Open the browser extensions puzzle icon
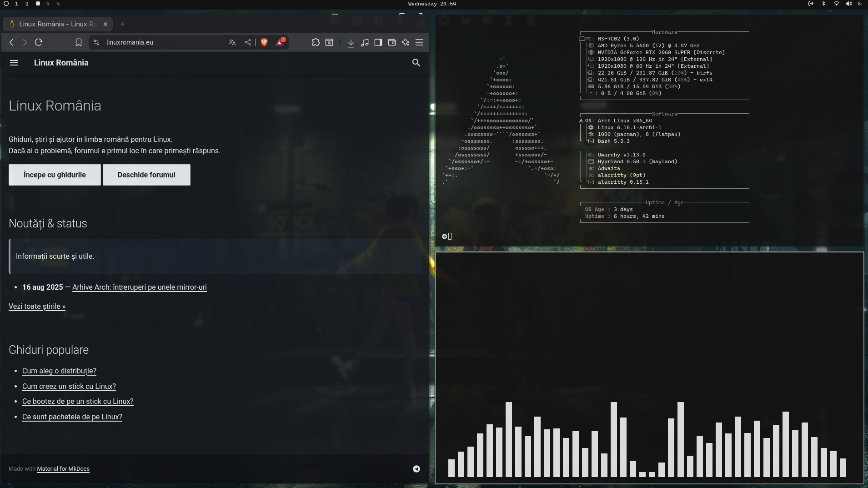Image resolution: width=868 pixels, height=488 pixels. pos(316,42)
